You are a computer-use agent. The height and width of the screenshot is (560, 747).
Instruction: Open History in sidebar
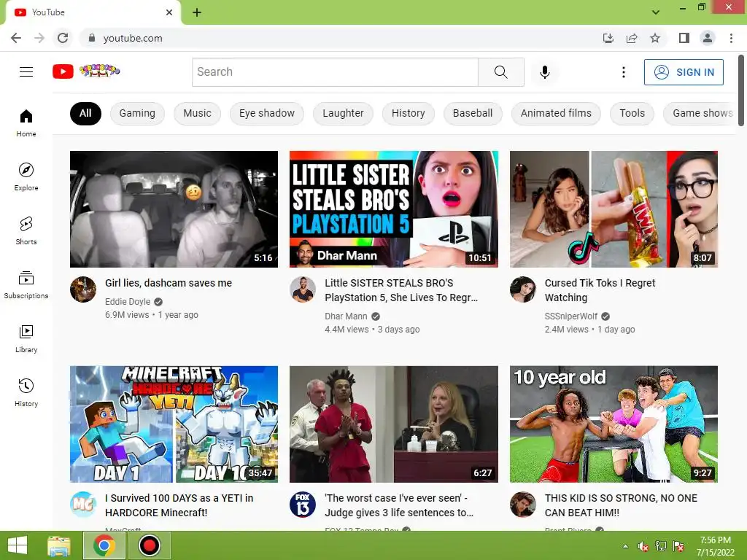[26, 392]
